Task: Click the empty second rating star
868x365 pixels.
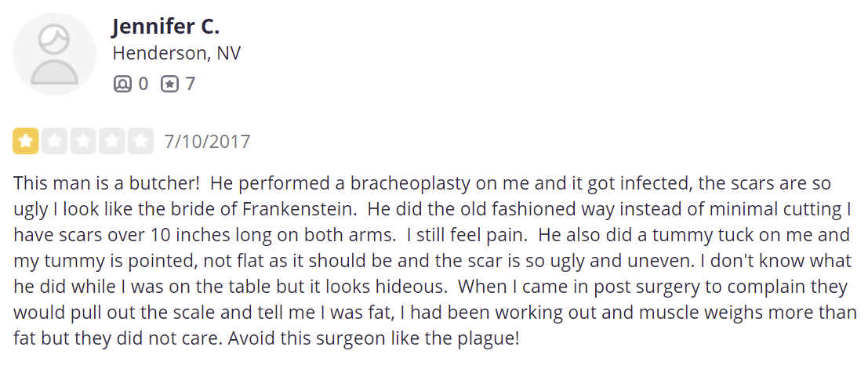Action: click(x=54, y=141)
